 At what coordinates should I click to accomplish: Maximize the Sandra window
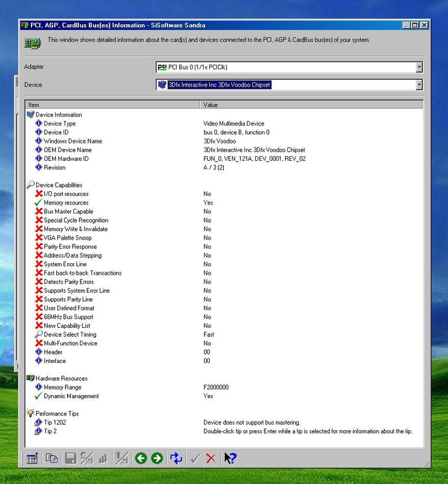coord(415,25)
